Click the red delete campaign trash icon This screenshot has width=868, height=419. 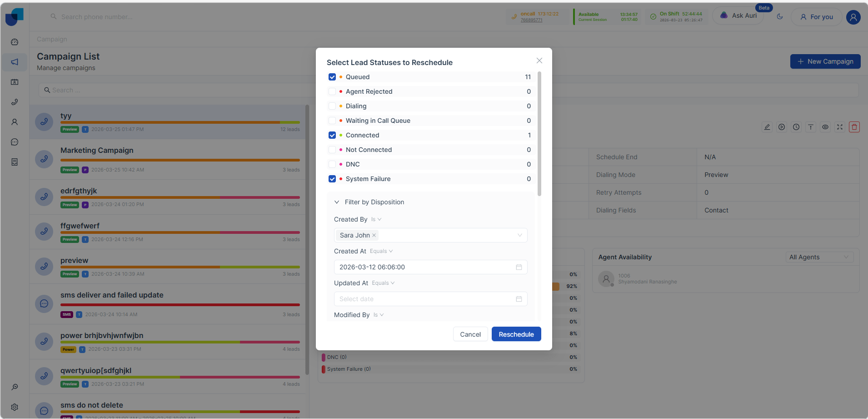tap(854, 127)
